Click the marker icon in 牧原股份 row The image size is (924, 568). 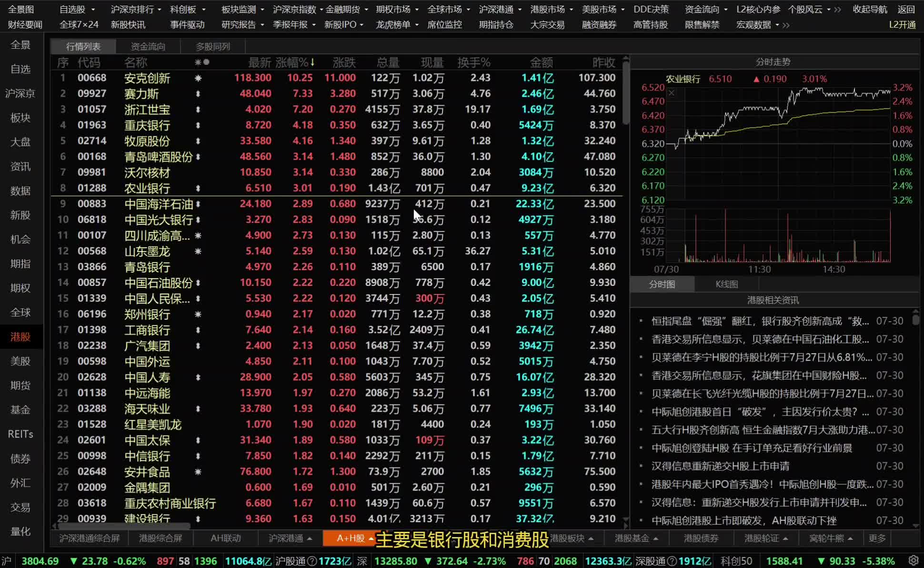[198, 141]
